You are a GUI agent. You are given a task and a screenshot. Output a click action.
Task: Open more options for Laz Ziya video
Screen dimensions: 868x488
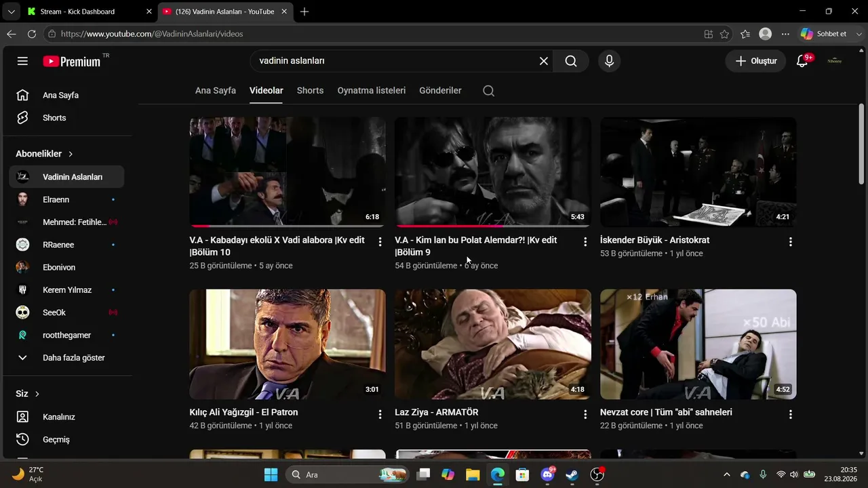point(585,414)
